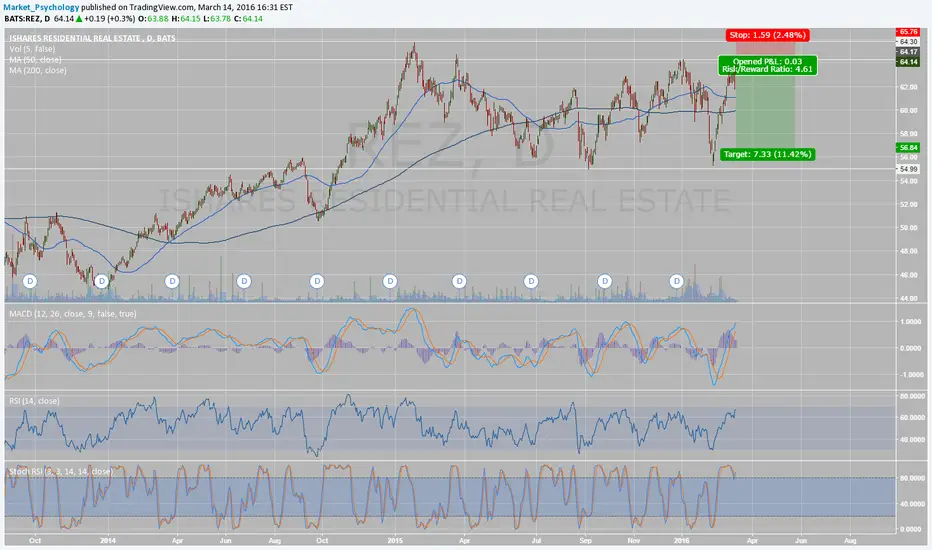Click the 50.00 price axis value
The image size is (932, 550).
(908, 228)
